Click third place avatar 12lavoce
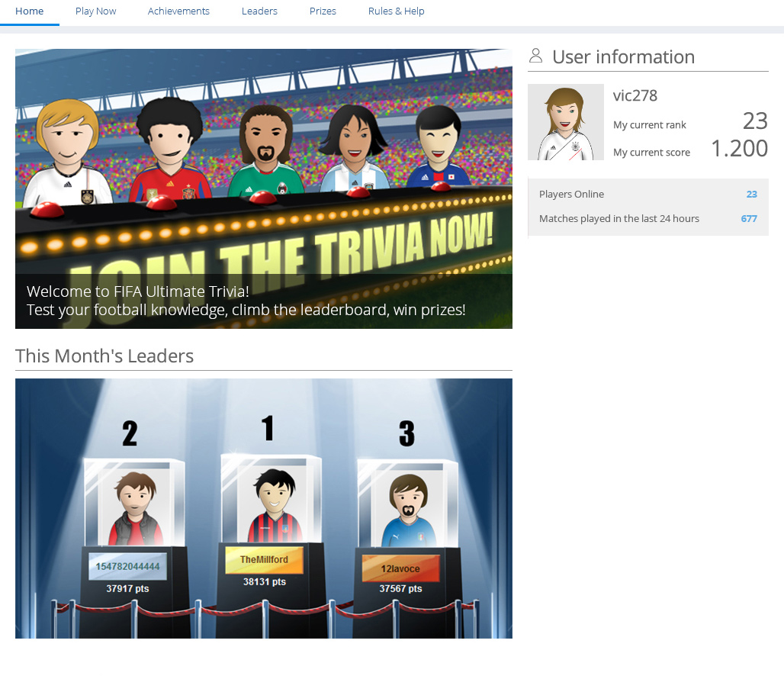Viewport: 784px width, 676px height. pos(409,510)
